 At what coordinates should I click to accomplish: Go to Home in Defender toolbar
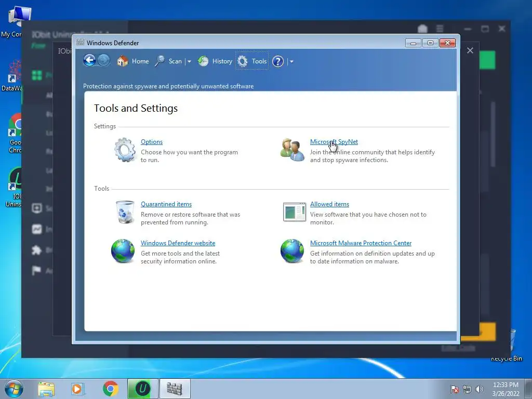point(140,61)
